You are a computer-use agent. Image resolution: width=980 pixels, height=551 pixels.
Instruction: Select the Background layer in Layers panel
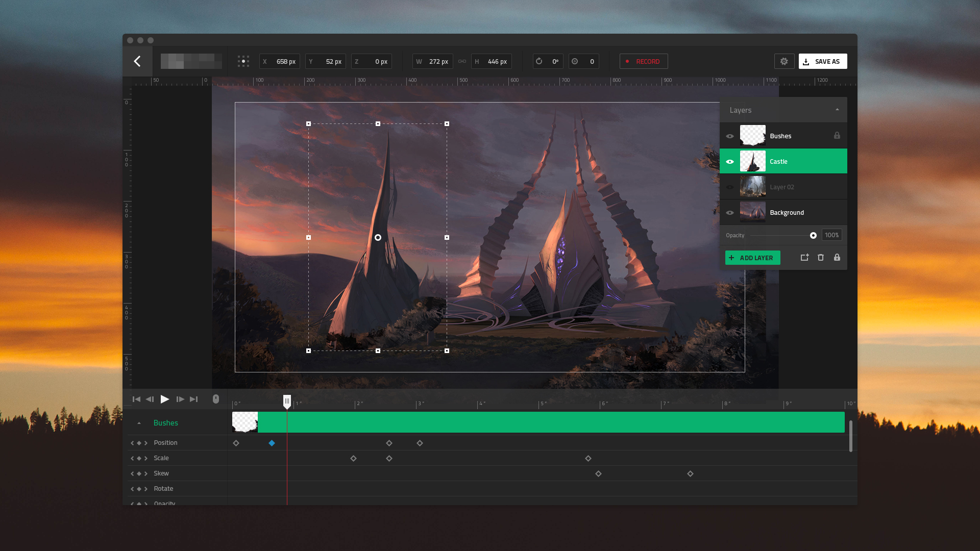[786, 212]
